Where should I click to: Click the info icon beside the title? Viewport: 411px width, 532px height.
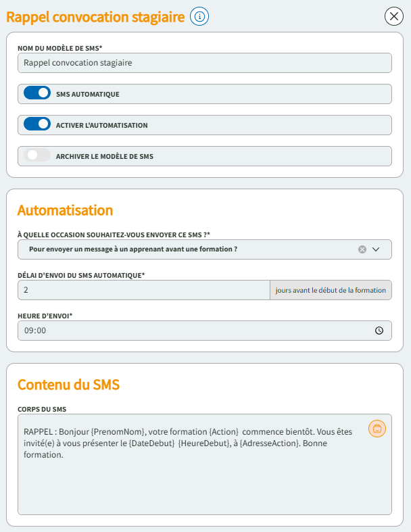coord(199,17)
